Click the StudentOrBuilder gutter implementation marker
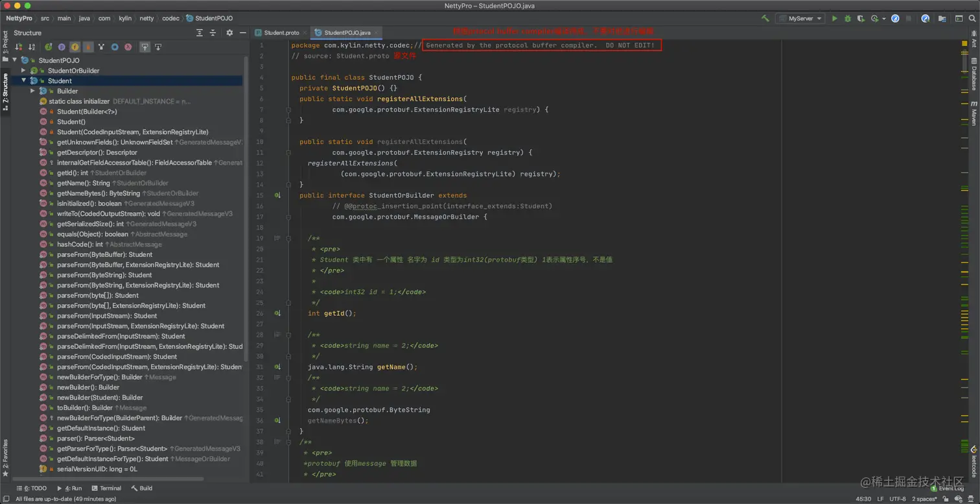980x504 pixels. pyautogui.click(x=277, y=195)
